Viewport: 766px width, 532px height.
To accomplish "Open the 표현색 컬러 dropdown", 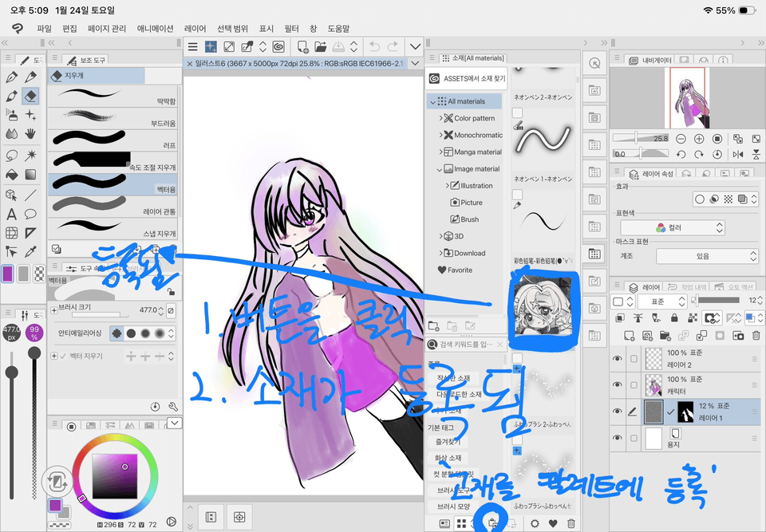I will (x=672, y=227).
